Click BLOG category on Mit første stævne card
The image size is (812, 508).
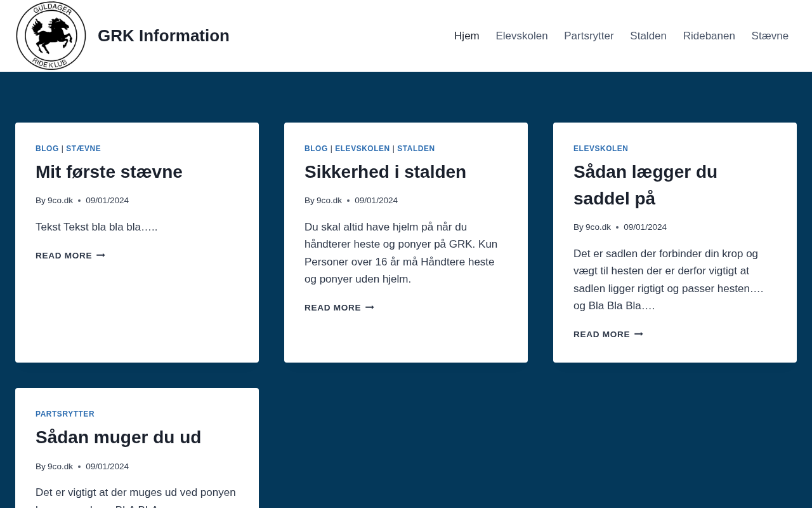47,149
